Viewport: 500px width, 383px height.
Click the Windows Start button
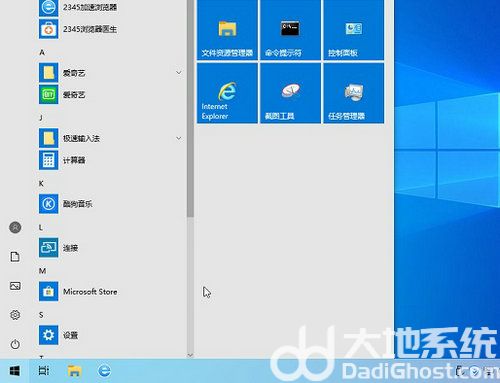[14, 371]
